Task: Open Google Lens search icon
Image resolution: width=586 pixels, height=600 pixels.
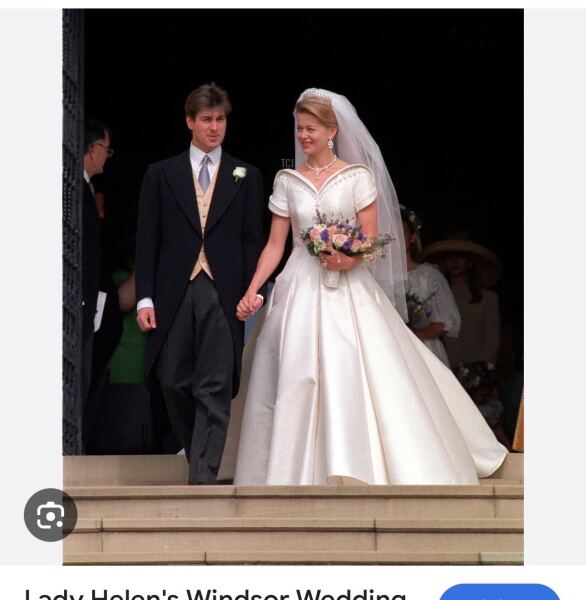Action: pos(50,515)
